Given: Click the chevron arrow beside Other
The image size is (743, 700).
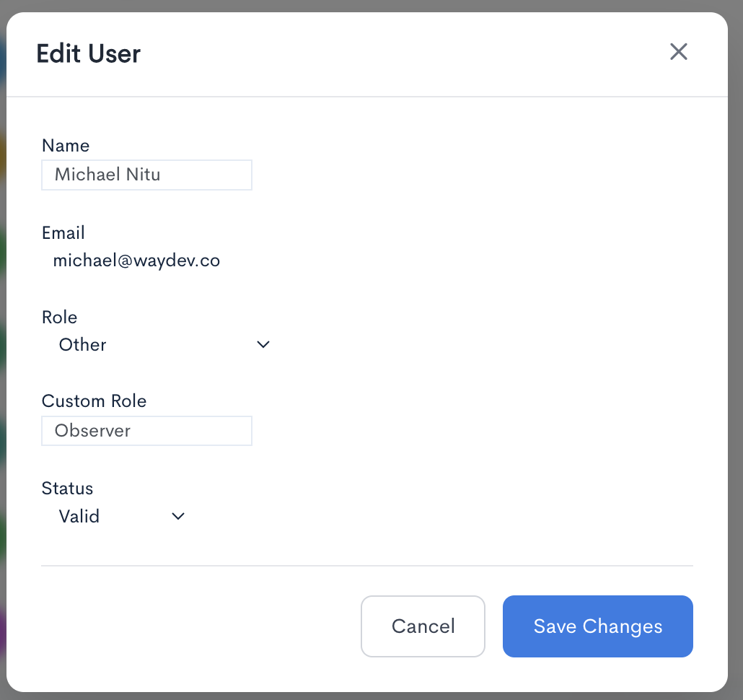Looking at the screenshot, I should (263, 345).
